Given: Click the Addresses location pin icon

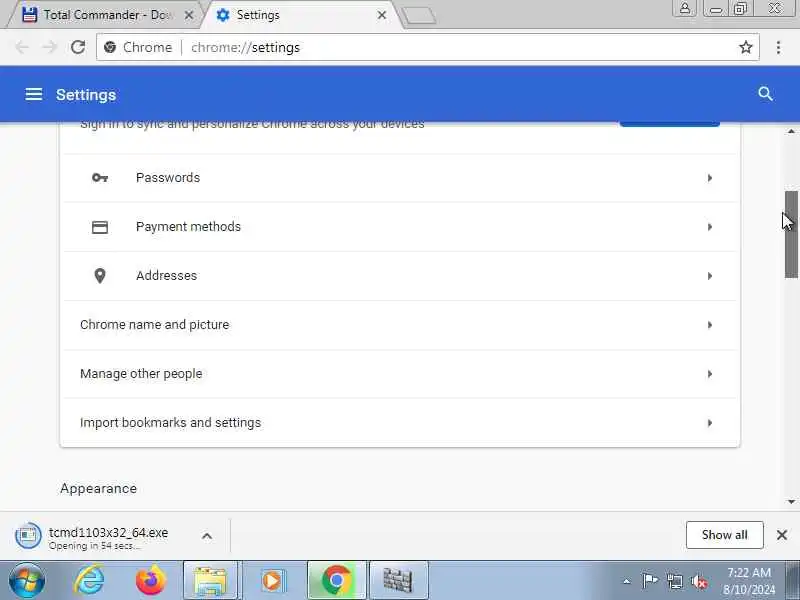Looking at the screenshot, I should tap(99, 276).
